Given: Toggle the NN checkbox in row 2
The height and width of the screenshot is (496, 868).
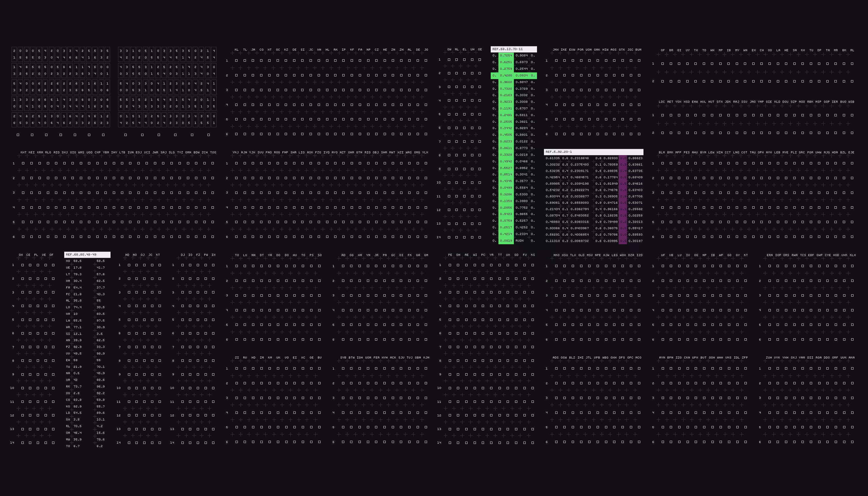Looking at the screenshot, I should coord(253,281).
